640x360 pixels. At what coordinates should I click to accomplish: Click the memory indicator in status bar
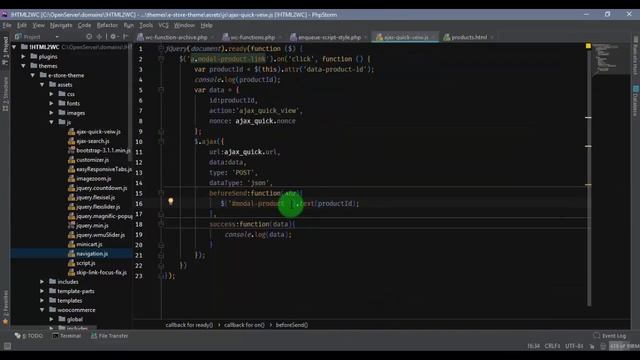(x=624, y=346)
